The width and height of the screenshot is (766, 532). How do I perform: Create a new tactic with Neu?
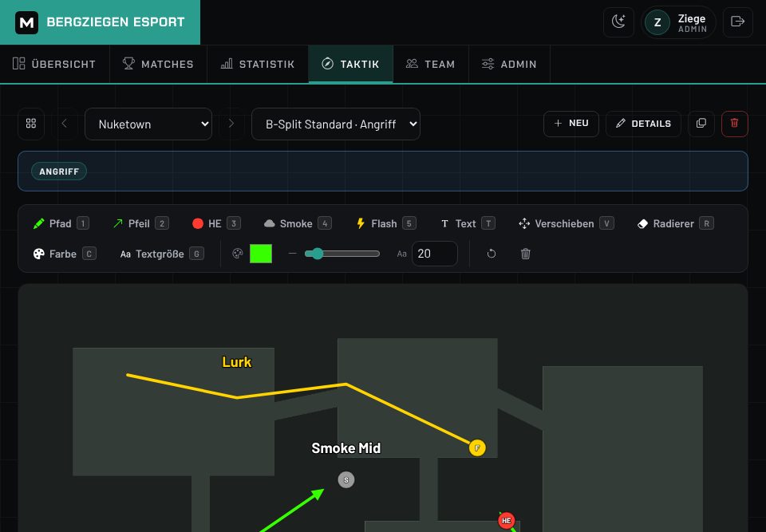pos(571,124)
